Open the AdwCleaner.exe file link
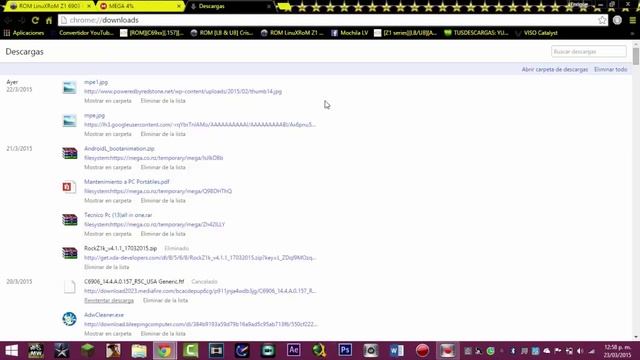Image resolution: width=640 pixels, height=360 pixels. (104, 315)
